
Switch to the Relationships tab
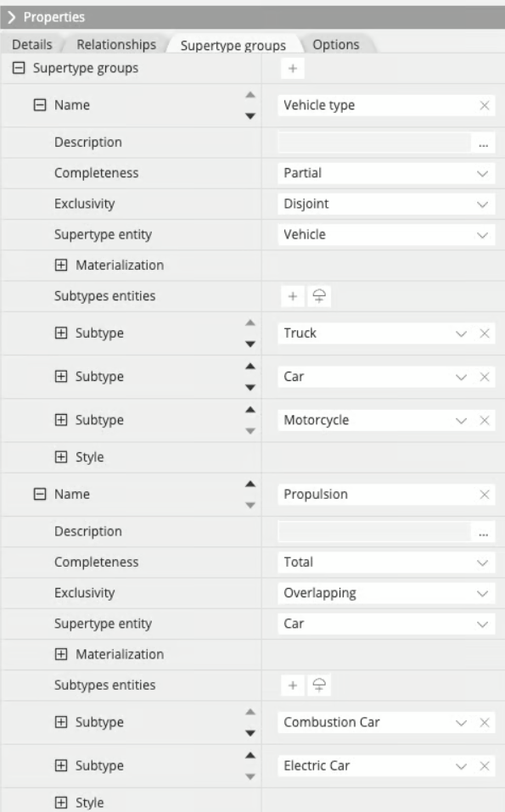[x=116, y=44]
